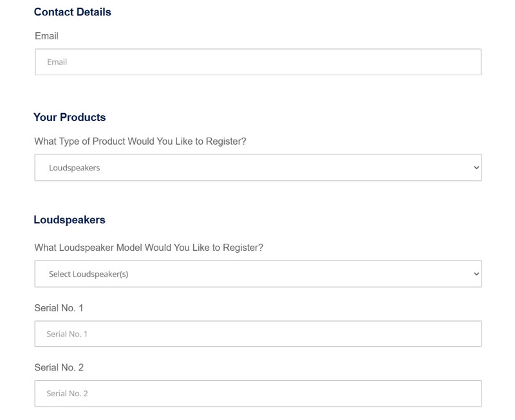
Task: Focus the Serial No. 1 text field
Action: [258, 334]
